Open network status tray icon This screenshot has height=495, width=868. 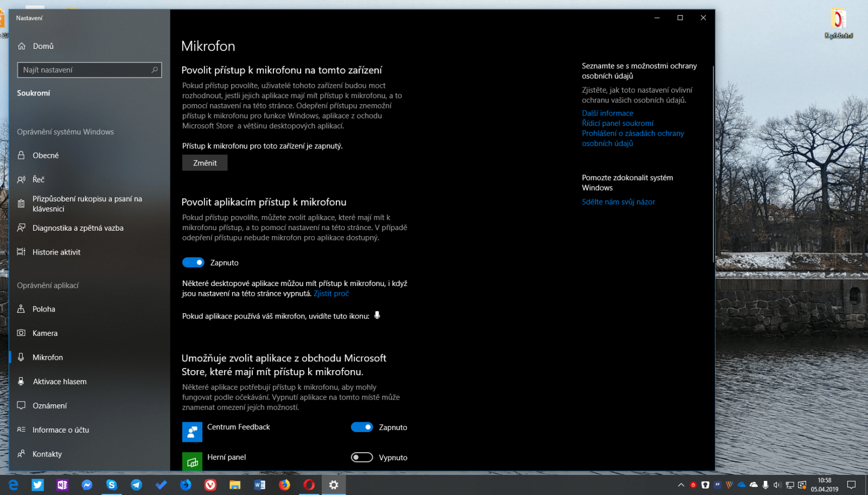[790, 485]
